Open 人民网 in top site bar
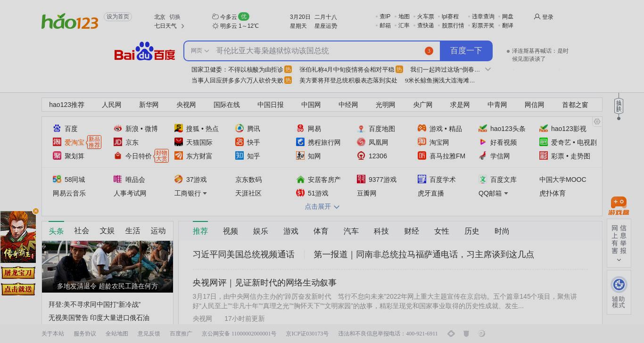 112,105
